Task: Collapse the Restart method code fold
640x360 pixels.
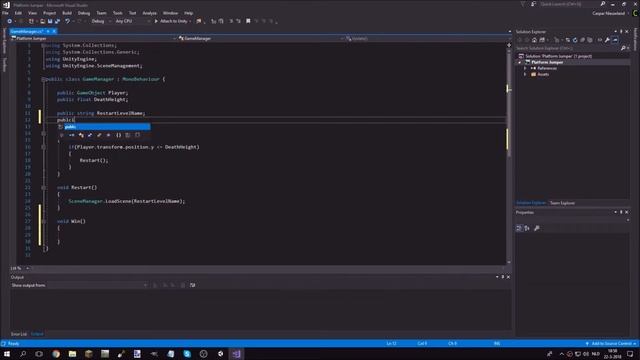Action: click(x=43, y=187)
